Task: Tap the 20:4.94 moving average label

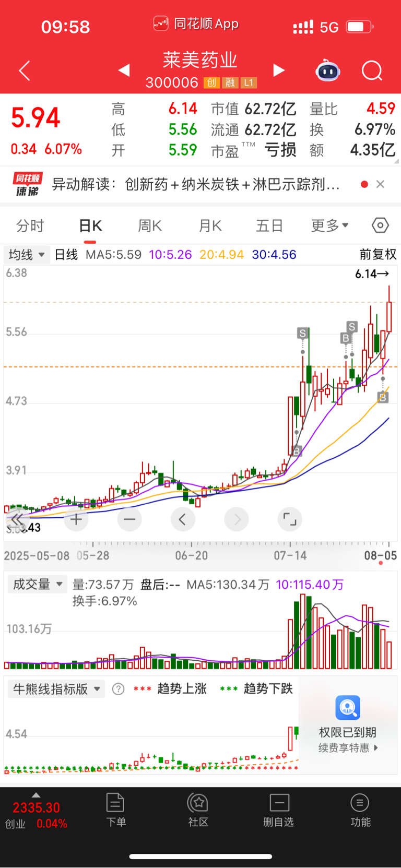Action: tap(221, 255)
